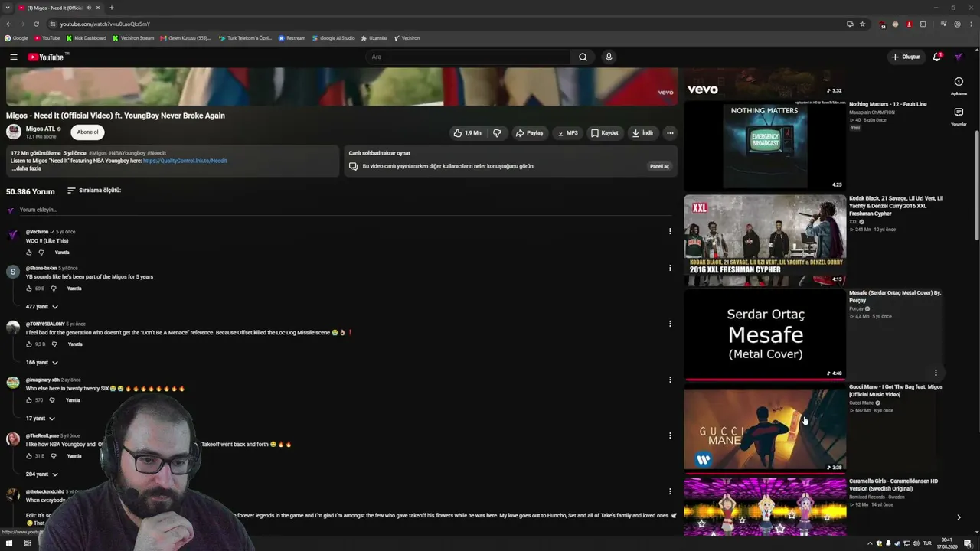980x551 pixels.
Task: Open the Google AI Studio bookmark
Action: coord(333,38)
